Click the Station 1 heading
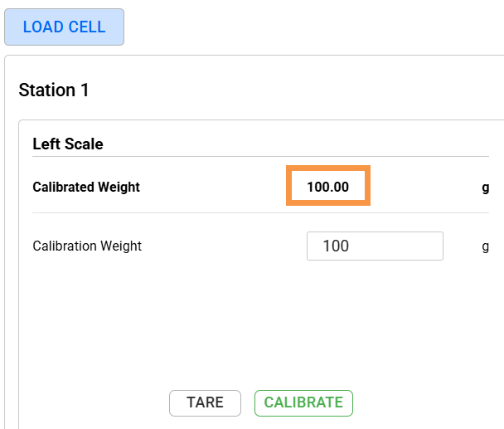The width and height of the screenshot is (504, 429). 54,90
